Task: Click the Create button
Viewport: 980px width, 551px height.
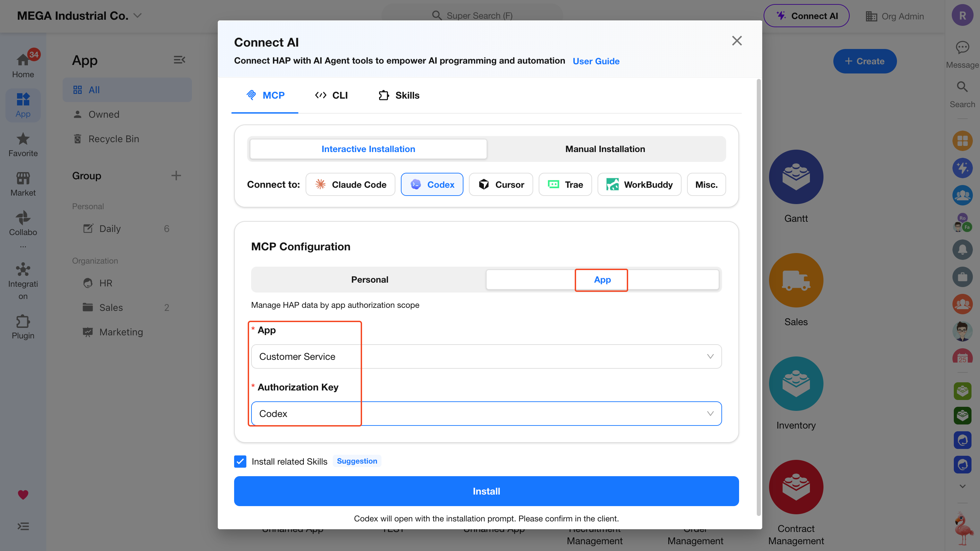Action: (x=865, y=61)
